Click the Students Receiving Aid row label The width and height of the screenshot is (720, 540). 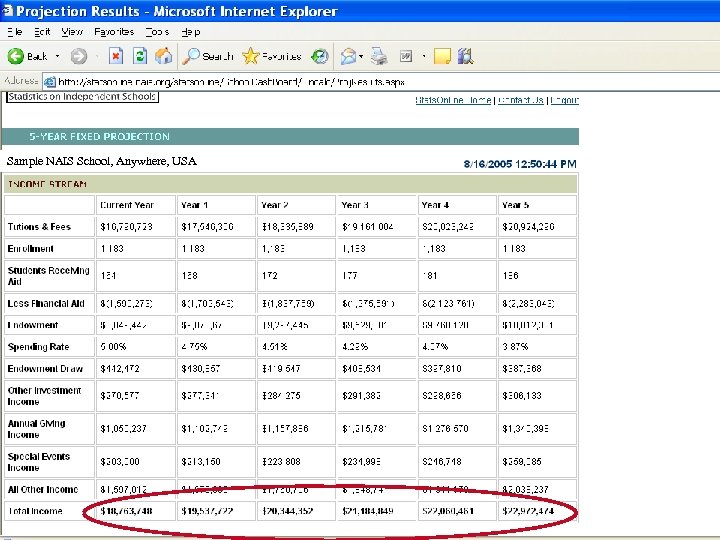pos(48,276)
